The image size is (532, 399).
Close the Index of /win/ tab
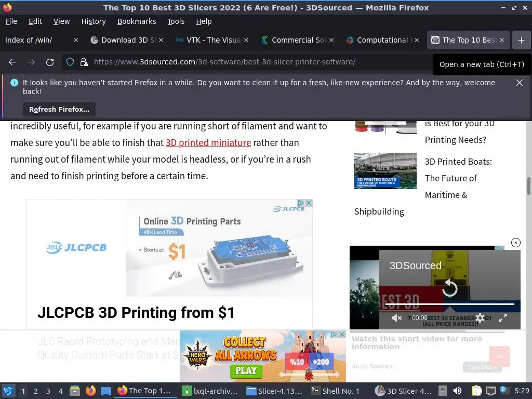coord(76,40)
